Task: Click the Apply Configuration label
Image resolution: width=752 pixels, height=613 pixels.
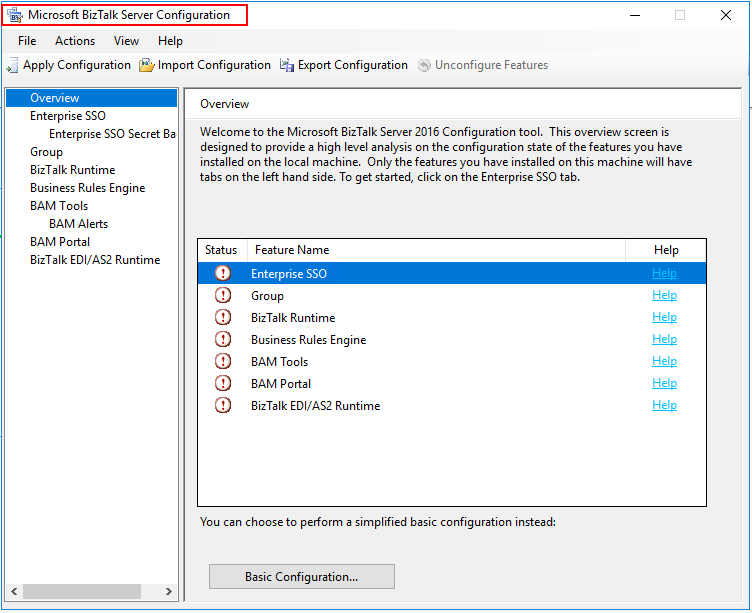Action: coord(77,65)
